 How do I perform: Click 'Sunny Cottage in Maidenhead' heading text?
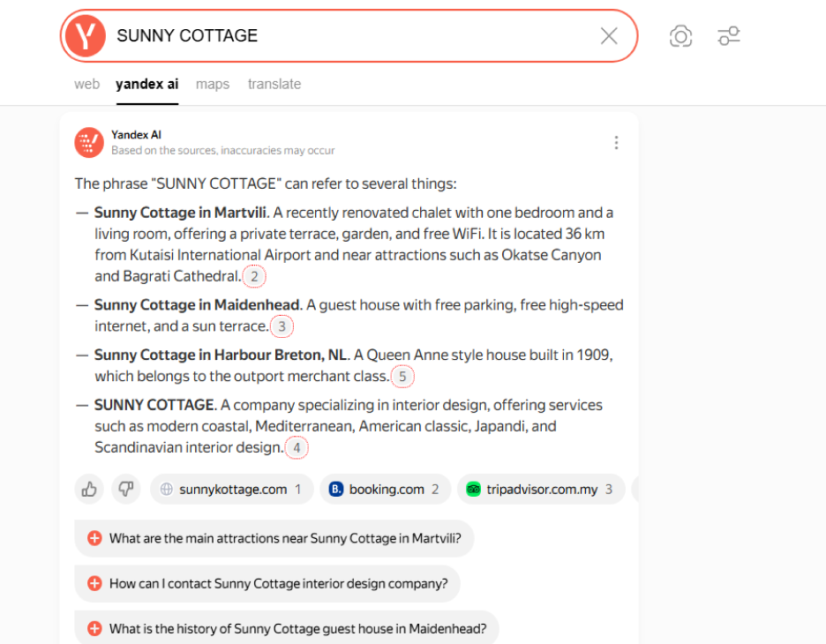click(x=197, y=305)
